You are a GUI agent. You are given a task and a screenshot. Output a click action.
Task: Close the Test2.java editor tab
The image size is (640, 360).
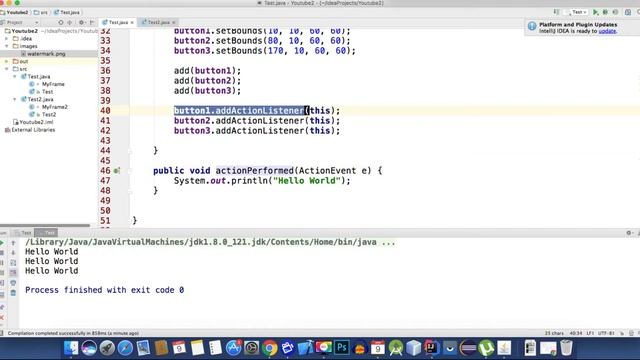click(x=174, y=22)
